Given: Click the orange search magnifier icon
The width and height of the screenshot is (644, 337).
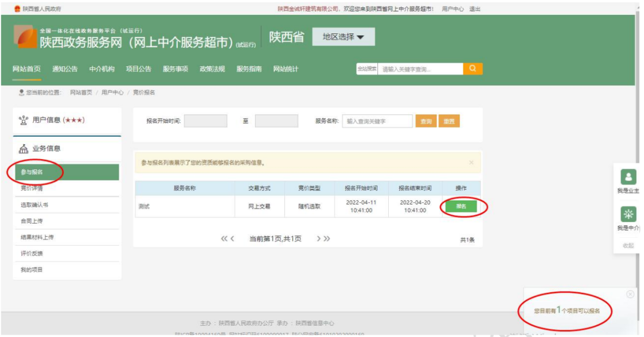Looking at the screenshot, I should [473, 69].
